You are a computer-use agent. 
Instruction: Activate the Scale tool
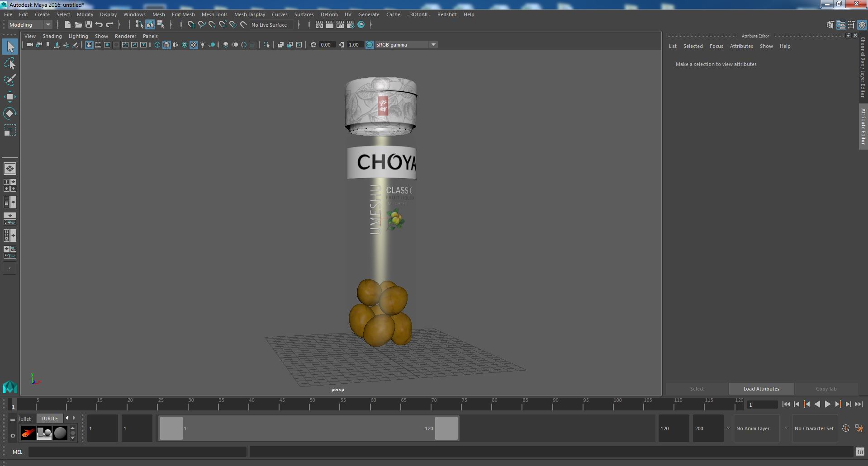[10, 130]
